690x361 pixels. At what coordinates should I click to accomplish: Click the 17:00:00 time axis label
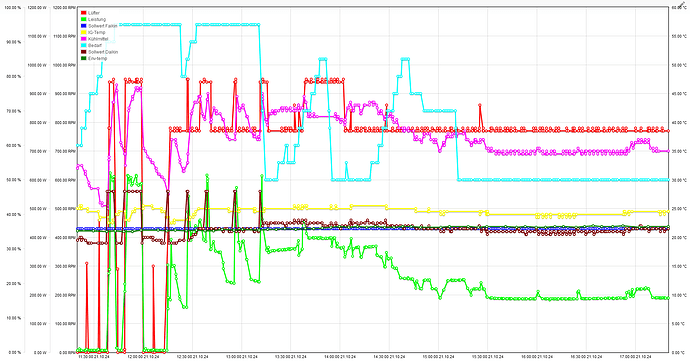tap(636, 357)
